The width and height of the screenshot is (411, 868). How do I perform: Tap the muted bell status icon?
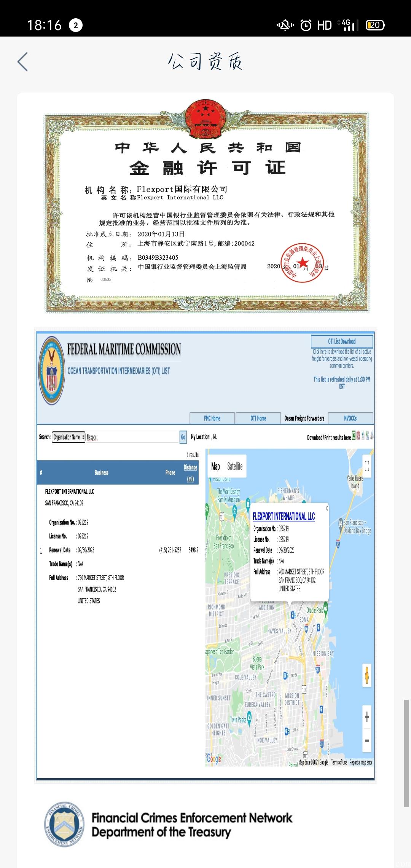coord(285,25)
